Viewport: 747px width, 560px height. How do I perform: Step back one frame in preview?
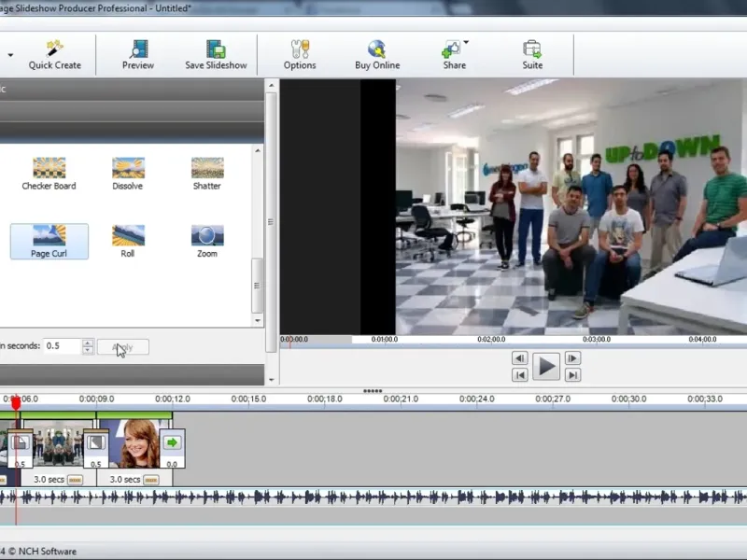tap(520, 358)
